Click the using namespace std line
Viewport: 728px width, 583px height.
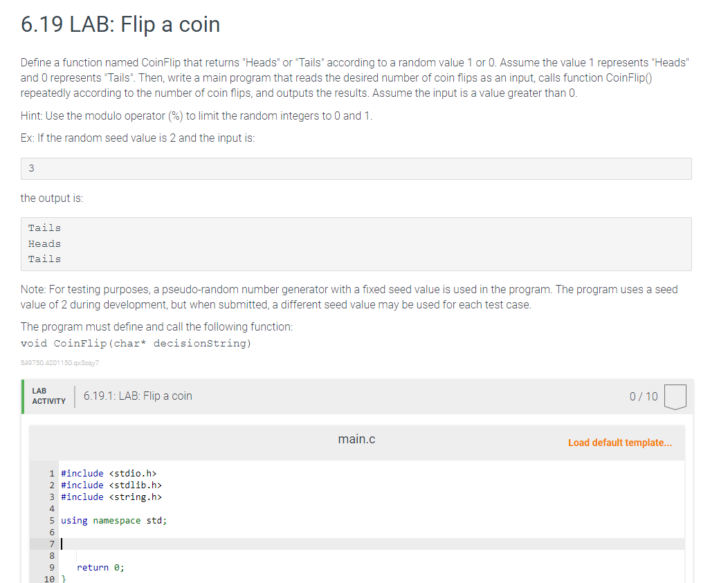[113, 520]
